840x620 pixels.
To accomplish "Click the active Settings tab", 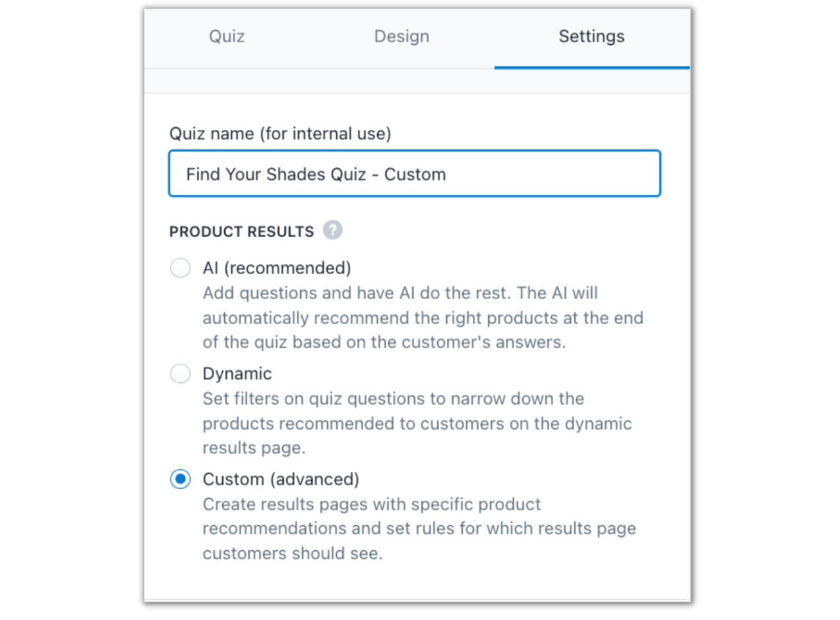I will click(x=591, y=36).
